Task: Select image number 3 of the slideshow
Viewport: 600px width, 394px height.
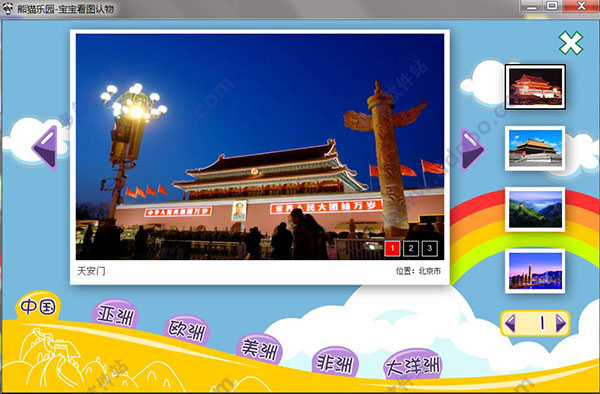Action: pyautogui.click(x=429, y=248)
